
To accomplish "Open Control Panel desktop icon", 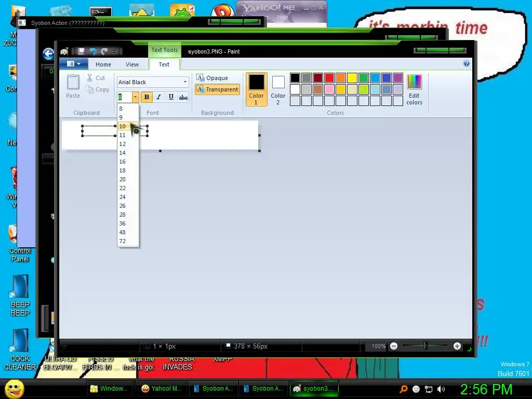I will click(20, 243).
